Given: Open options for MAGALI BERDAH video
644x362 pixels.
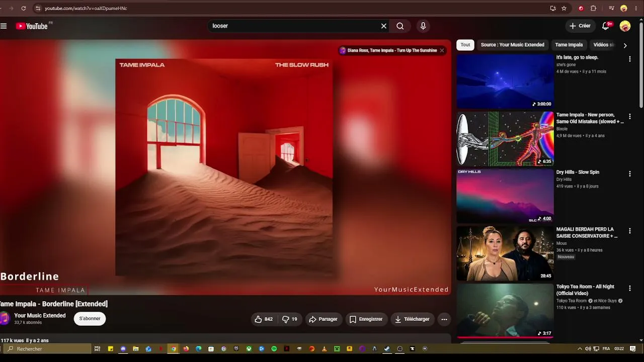Looking at the screenshot, I should tap(629, 231).
